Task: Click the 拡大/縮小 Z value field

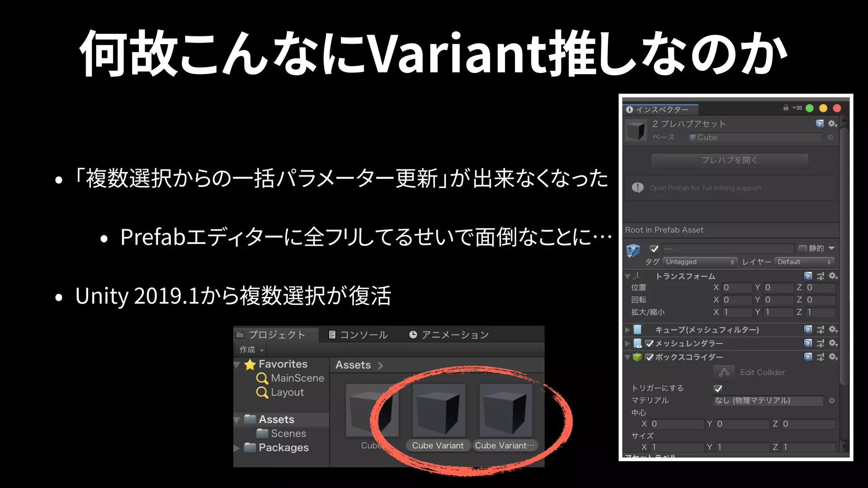Action: point(821,312)
